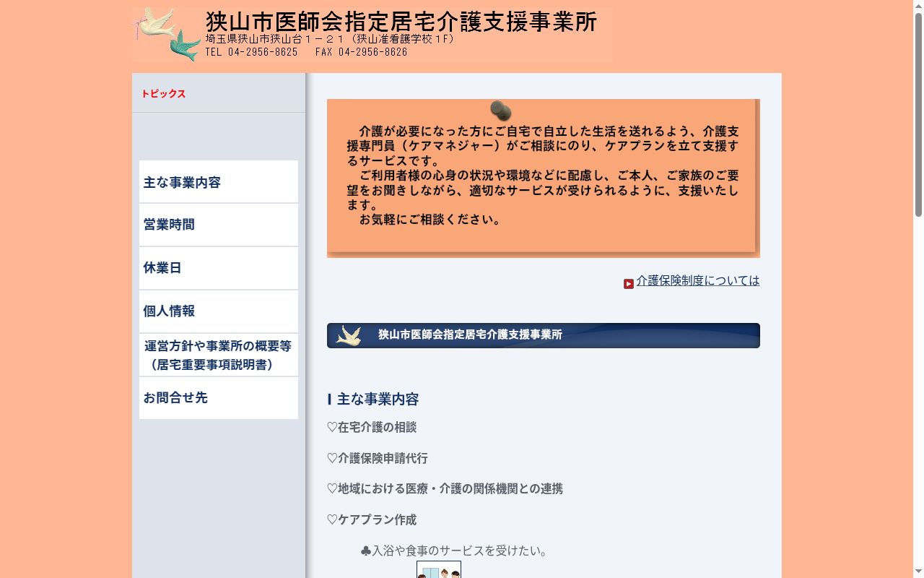Click the red arrow icon beside 介護保険制度については
The width and height of the screenshot is (924, 578).
coord(629,284)
